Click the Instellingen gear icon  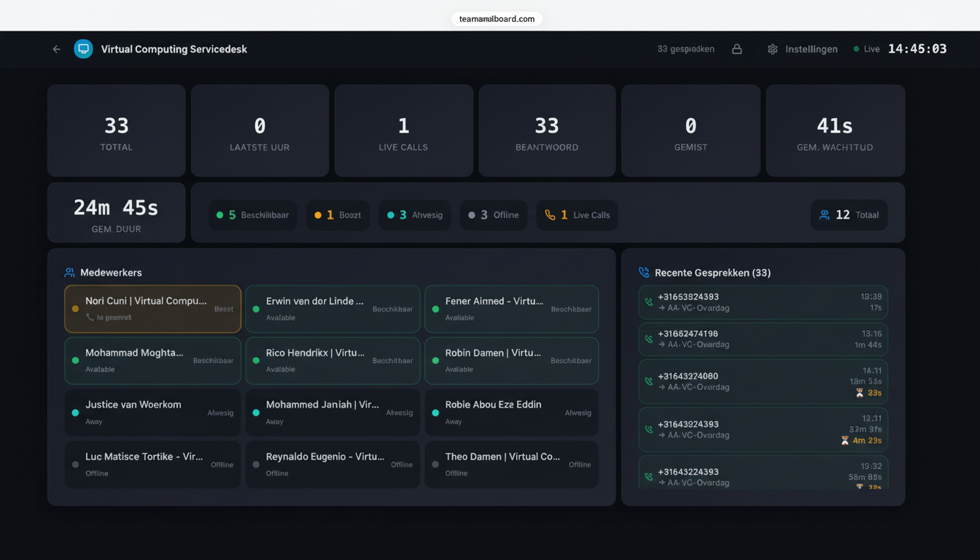[x=773, y=50]
